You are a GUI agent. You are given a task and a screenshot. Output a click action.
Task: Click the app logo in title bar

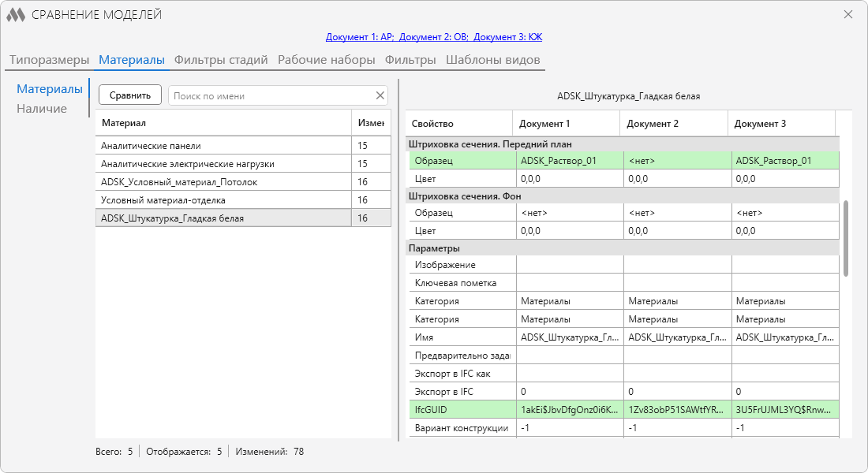coord(16,15)
